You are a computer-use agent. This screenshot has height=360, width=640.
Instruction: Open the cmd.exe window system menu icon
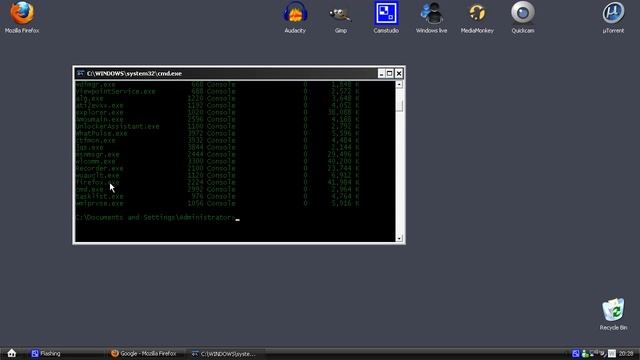tap(80, 73)
